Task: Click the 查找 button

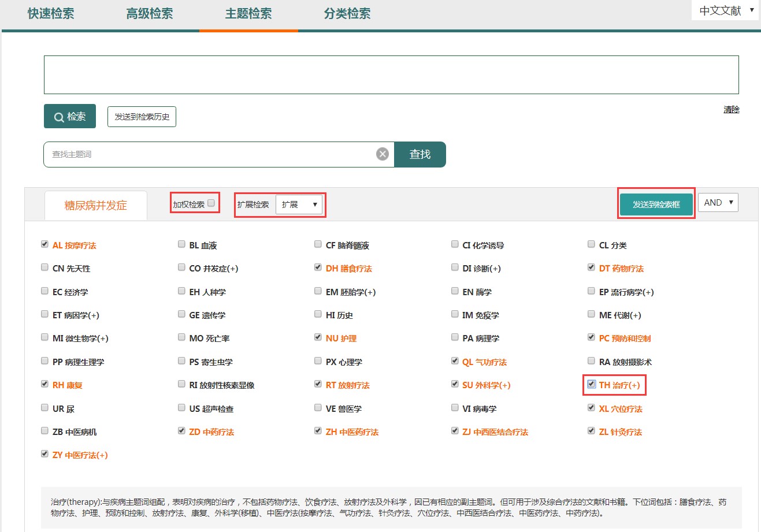Action: click(x=420, y=154)
